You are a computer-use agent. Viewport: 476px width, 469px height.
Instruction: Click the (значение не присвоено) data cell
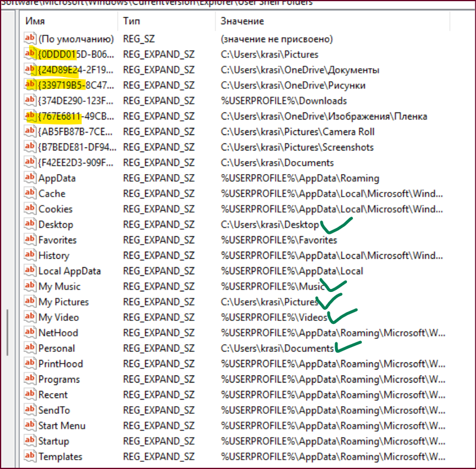276,39
